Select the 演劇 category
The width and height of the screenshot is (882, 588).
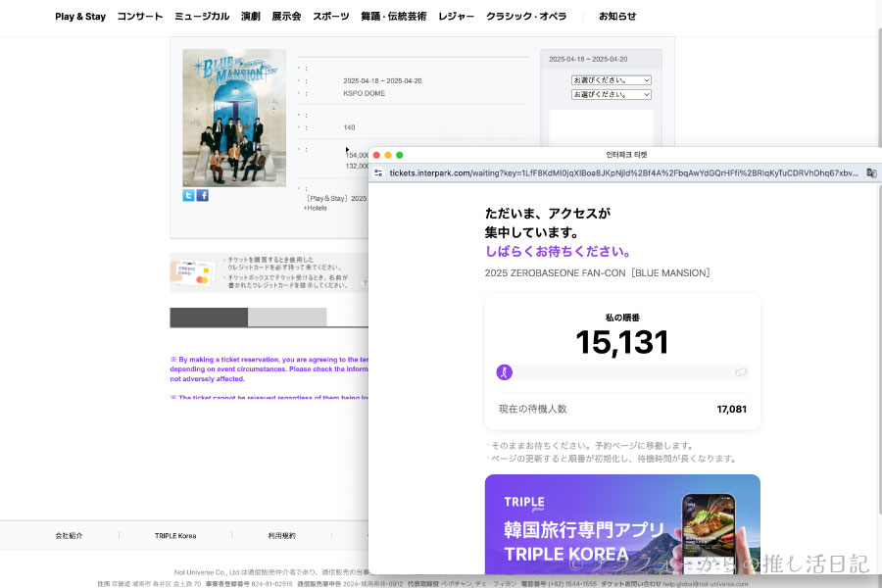pyautogui.click(x=250, y=17)
